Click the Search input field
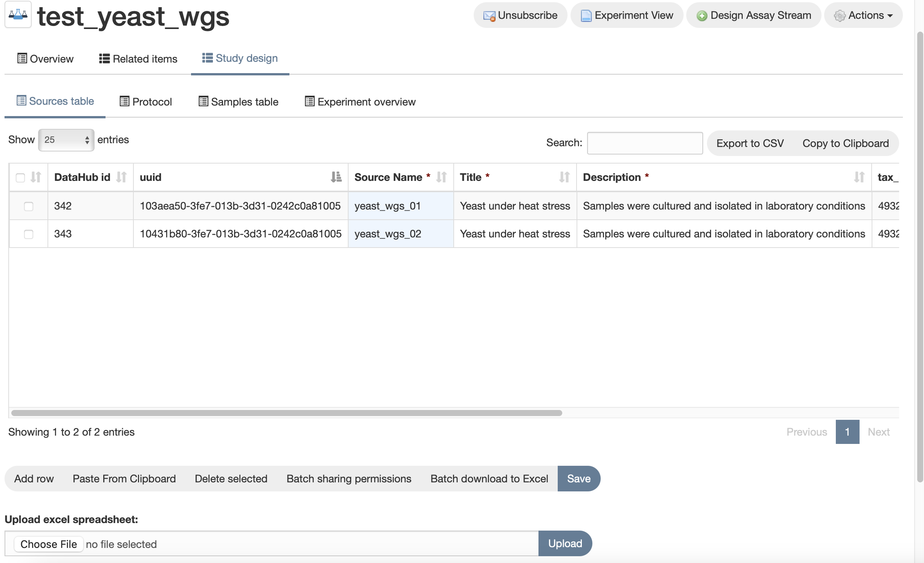The image size is (924, 563). click(644, 143)
